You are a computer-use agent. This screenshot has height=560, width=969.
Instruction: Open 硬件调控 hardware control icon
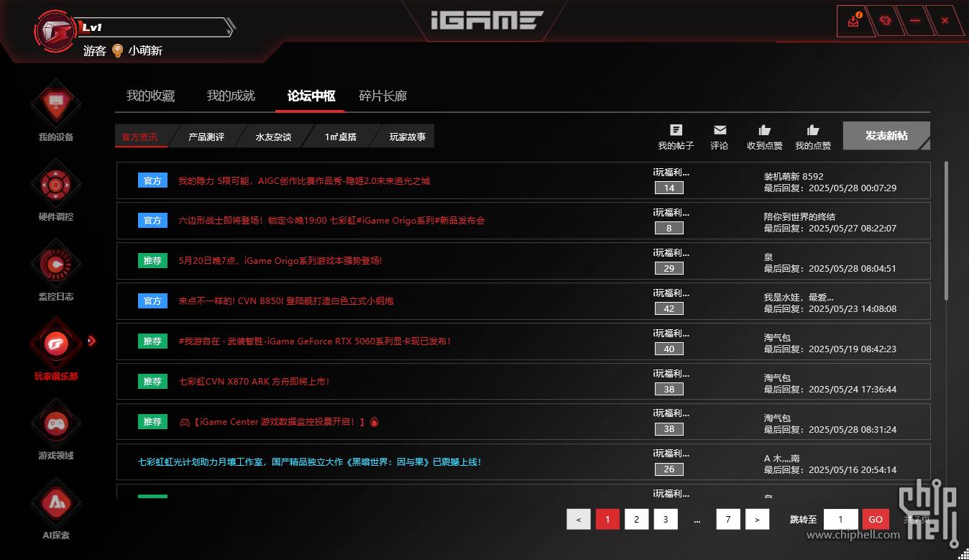click(x=56, y=183)
